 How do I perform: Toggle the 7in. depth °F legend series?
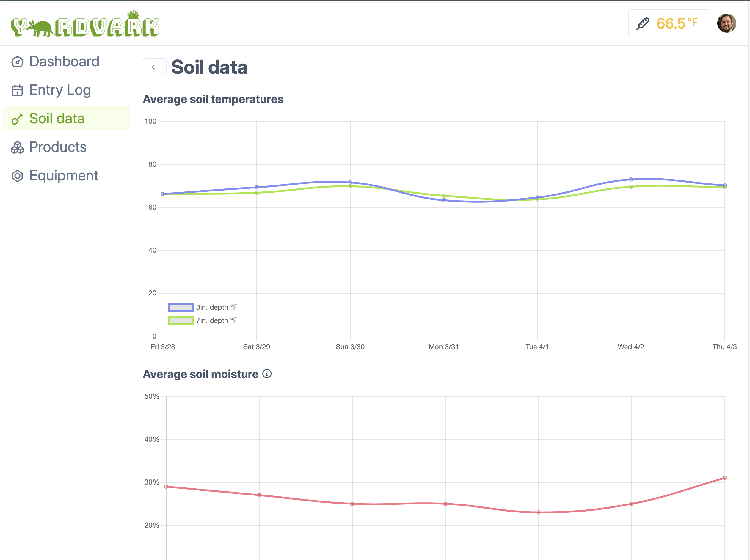(x=216, y=321)
